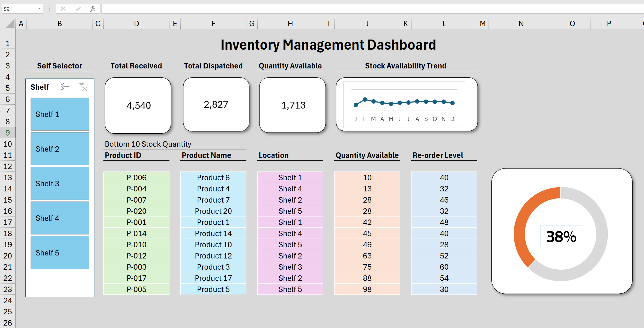The height and width of the screenshot is (328, 644).
Task: Filter by Shelf 1 slicer button
Action: [x=60, y=114]
